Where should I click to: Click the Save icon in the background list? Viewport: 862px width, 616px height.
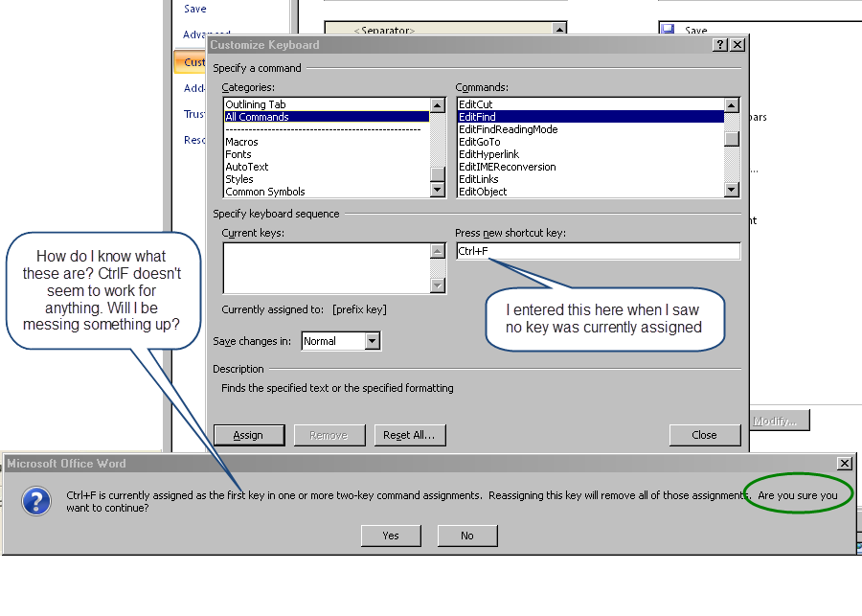pos(668,31)
